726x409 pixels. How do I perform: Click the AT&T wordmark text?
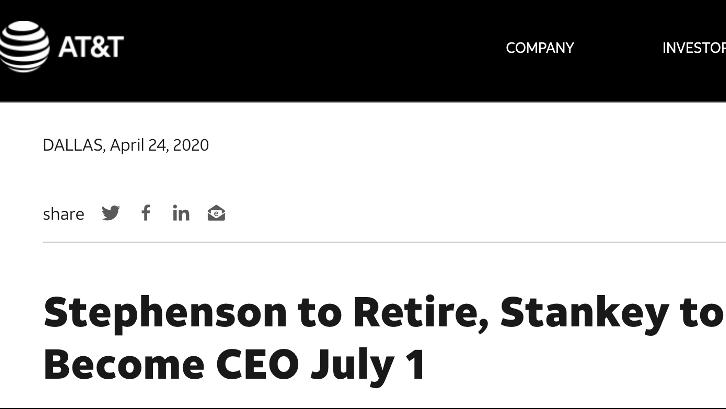coord(90,47)
